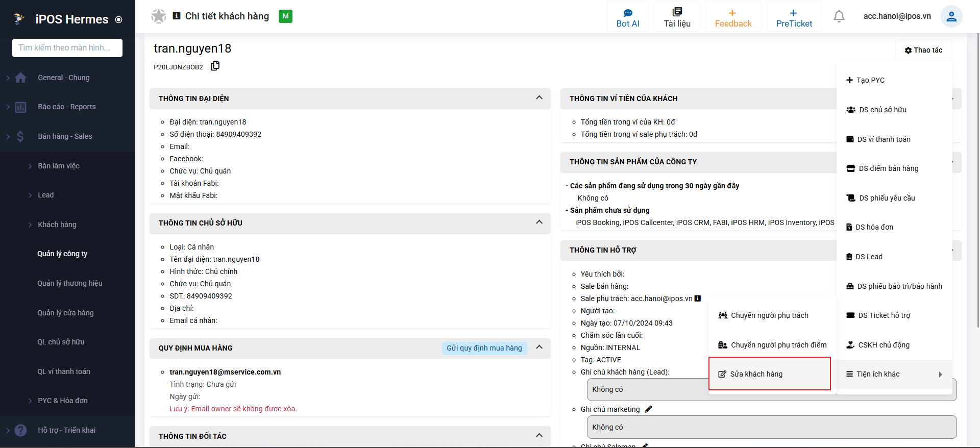Open Tài liệu documents

point(677,17)
